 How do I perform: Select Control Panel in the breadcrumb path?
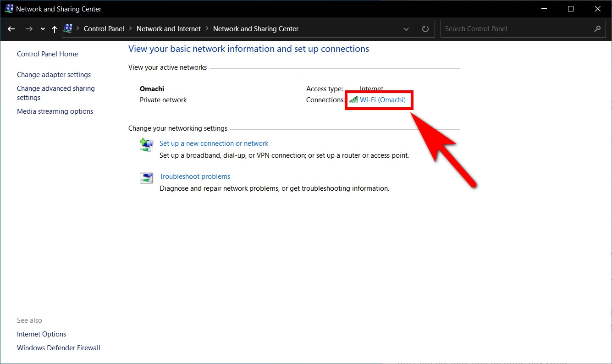click(x=104, y=28)
